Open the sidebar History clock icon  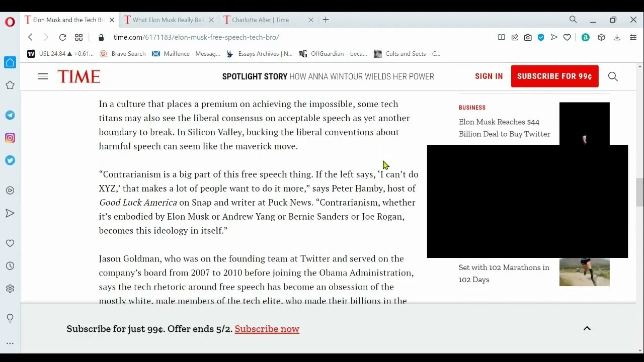(10, 266)
